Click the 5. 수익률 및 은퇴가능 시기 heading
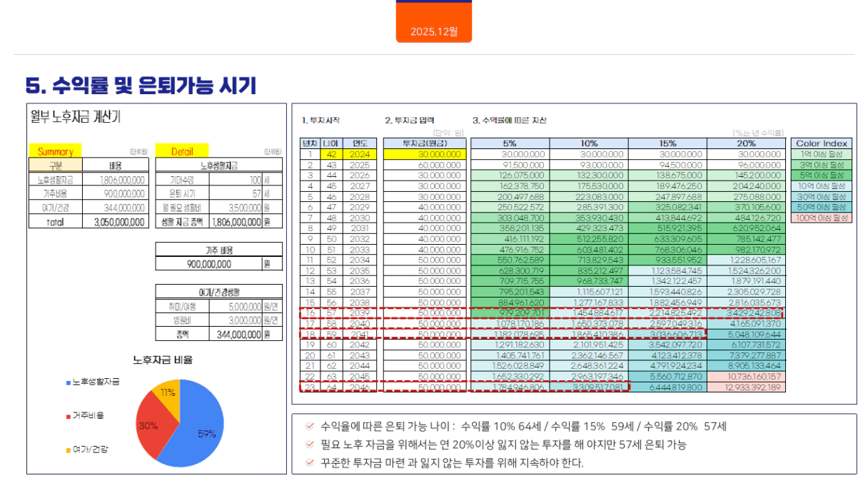Viewport: 868px width, 488px height. pyautogui.click(x=141, y=86)
